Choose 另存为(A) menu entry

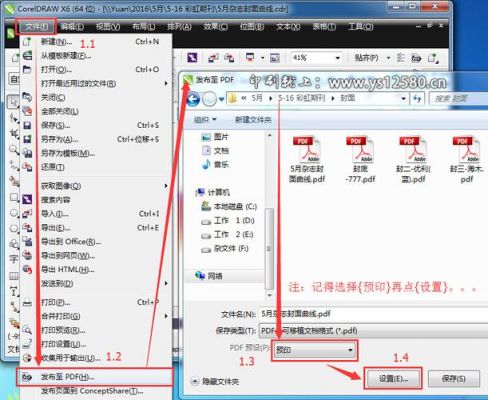[x=97, y=139]
